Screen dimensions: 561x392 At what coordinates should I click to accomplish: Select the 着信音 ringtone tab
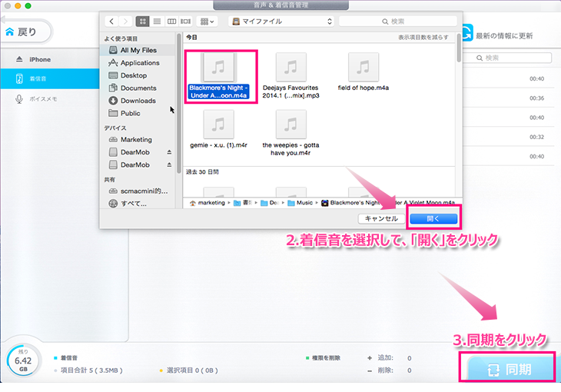coord(50,78)
